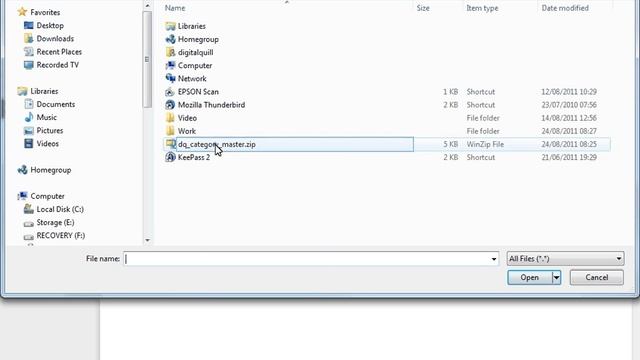Open the Pictures library
Viewport: 640px width, 360px height.
coord(50,130)
